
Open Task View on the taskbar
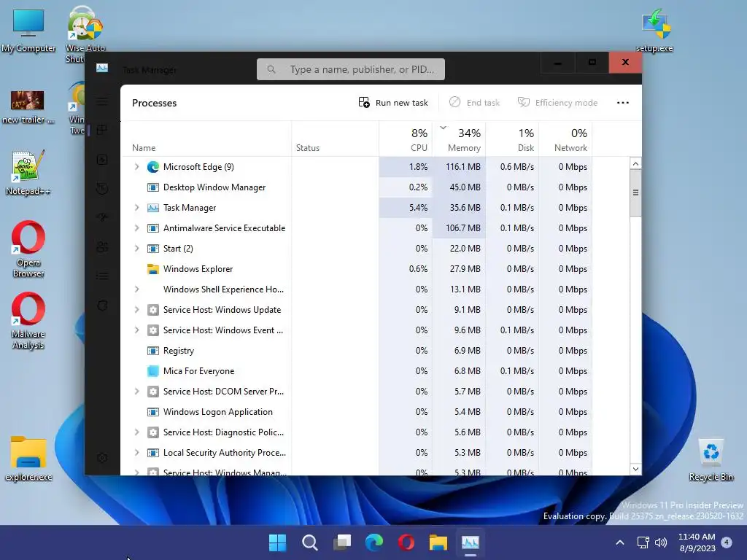(x=342, y=542)
